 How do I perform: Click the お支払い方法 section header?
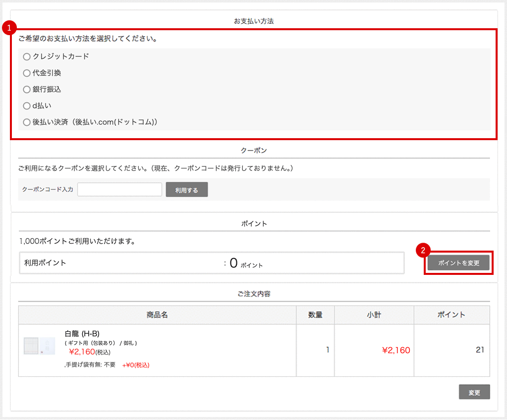253,21
